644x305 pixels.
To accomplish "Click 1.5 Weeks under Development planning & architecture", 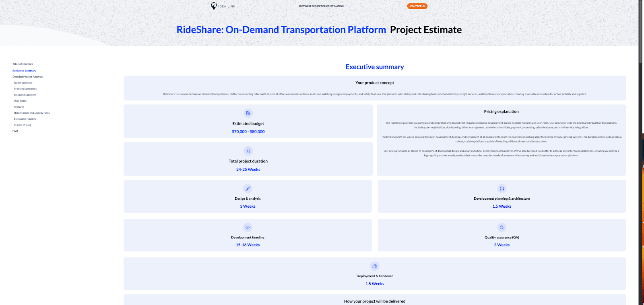I will click(502, 207).
